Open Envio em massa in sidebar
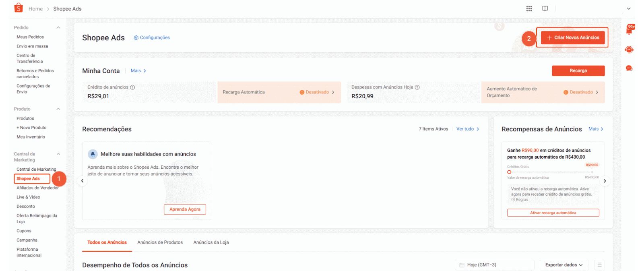 tap(32, 46)
